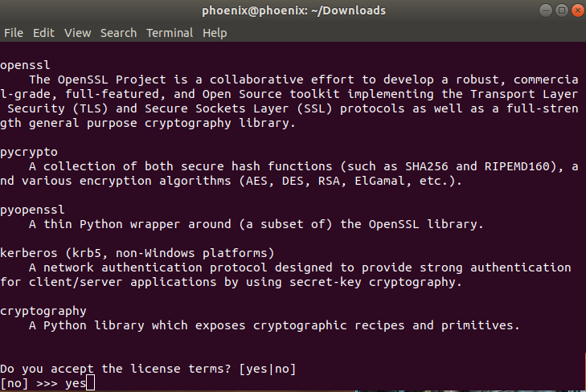
Task: Close the terminal window
Action: click(577, 10)
